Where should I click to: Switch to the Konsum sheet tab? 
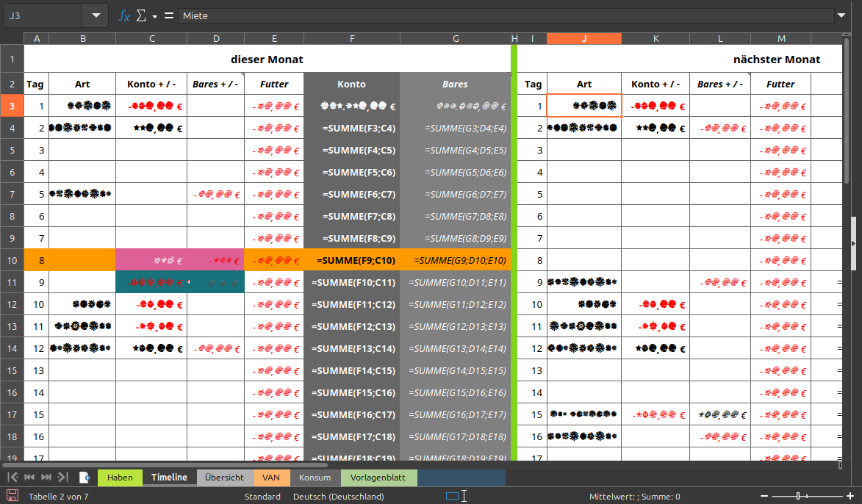click(x=315, y=477)
